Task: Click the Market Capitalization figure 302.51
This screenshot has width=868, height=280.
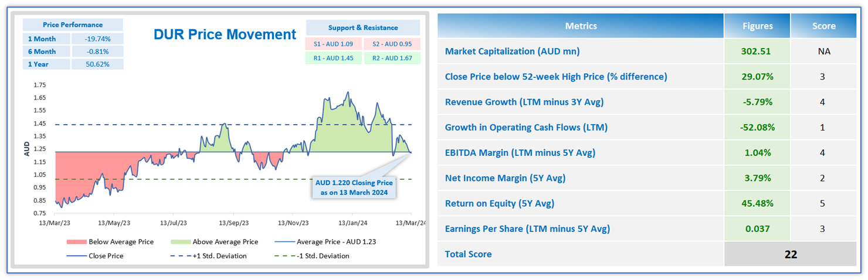Action: pyautogui.click(x=757, y=51)
